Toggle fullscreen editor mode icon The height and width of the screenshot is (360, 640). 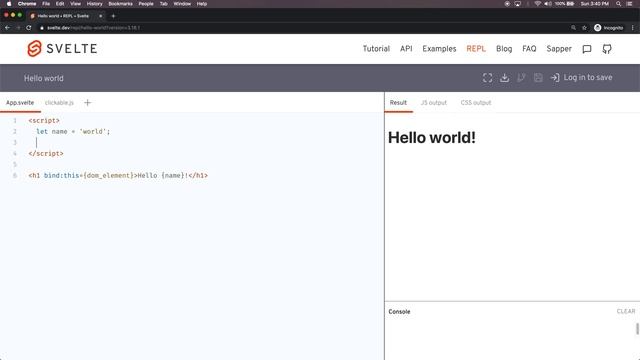487,78
